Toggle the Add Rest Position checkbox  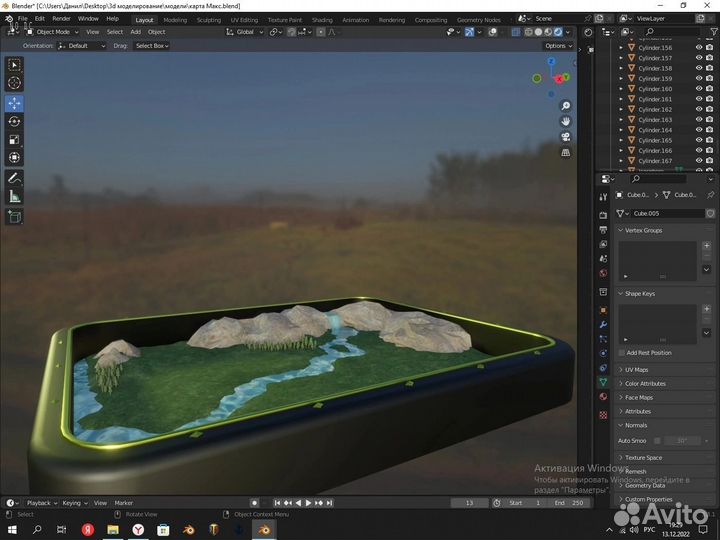621,353
